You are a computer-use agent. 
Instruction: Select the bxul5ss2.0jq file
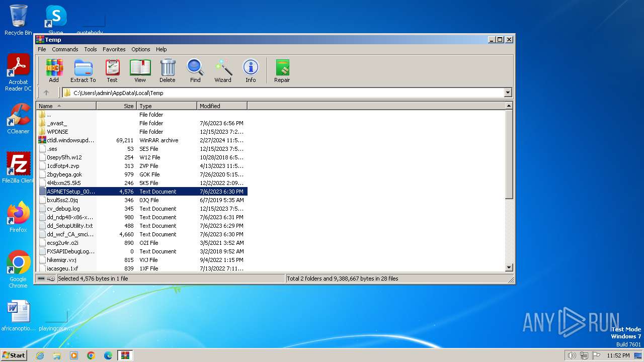point(142,200)
